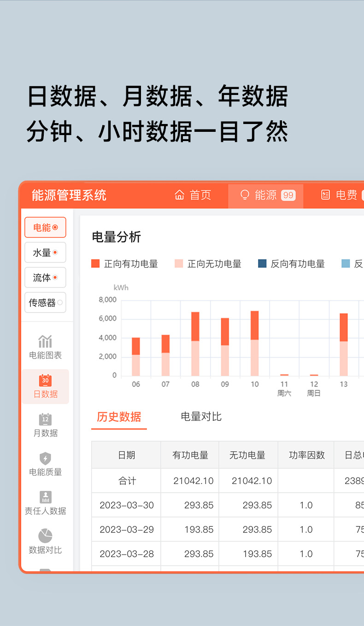The height and width of the screenshot is (626, 364).
Task: Click the 首页 home icon
Action: (180, 195)
